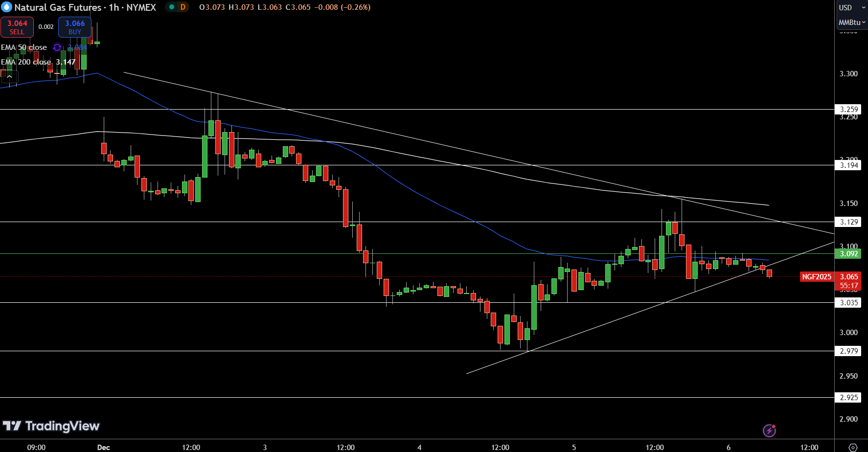The image size is (868, 452).
Task: Open the symbol title Natural Gas Futures
Action: click(58, 7)
